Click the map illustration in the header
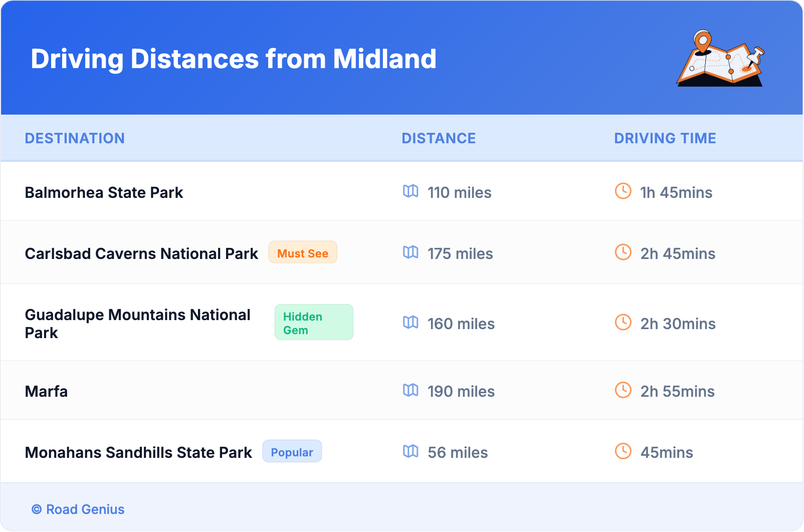 coord(720,59)
